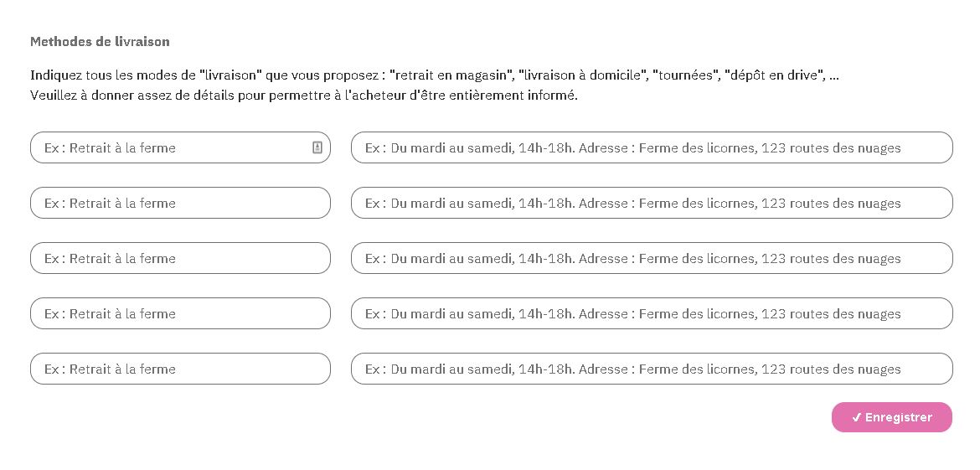The image size is (980, 470).
Task: Select the third delivery method name field
Action: point(180,258)
